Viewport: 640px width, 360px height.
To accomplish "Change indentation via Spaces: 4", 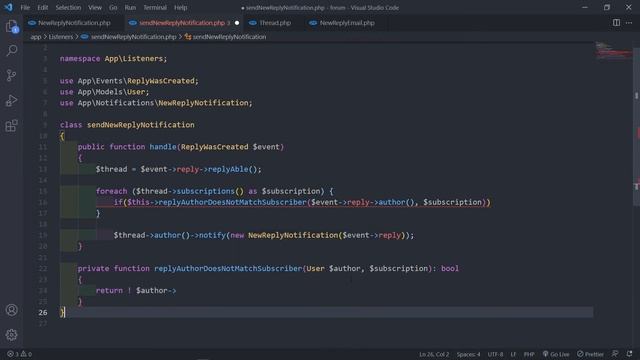I will pos(468,354).
